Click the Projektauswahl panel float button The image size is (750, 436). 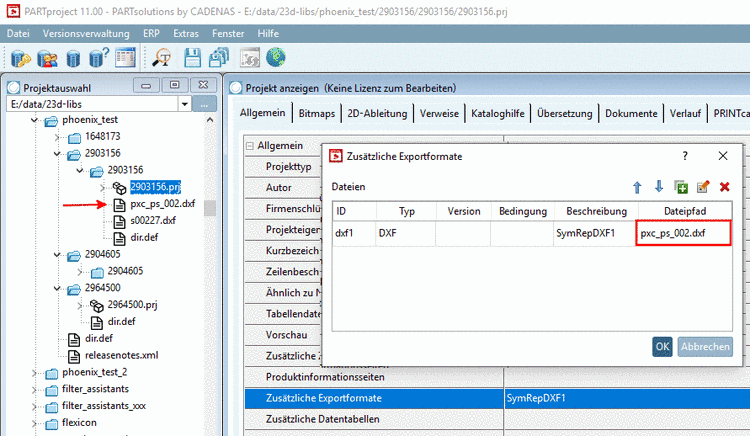coord(175,85)
